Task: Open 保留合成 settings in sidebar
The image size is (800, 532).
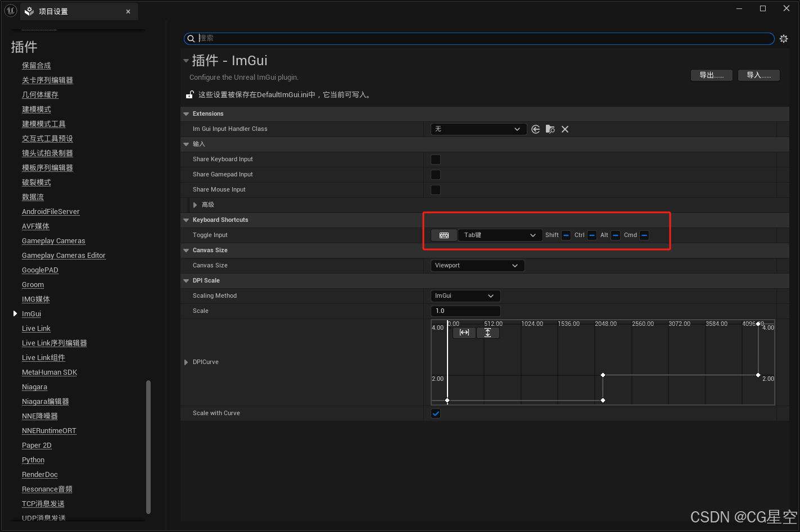Action: [x=37, y=66]
